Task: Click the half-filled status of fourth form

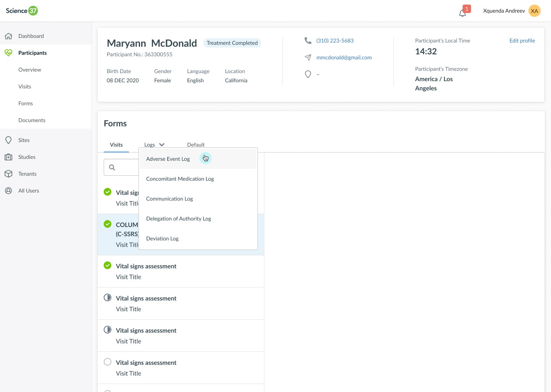Action: 108,297
